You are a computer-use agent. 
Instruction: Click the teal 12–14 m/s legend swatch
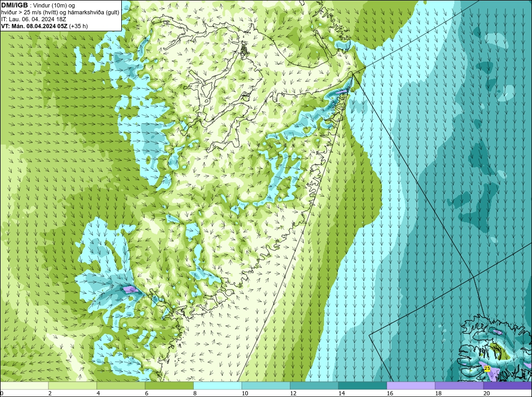click(x=314, y=385)
